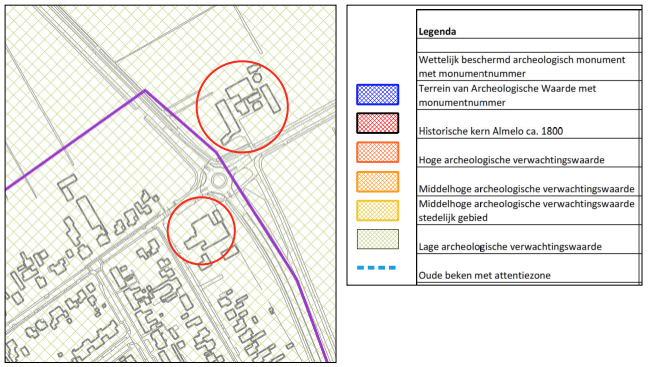Image resolution: width=648 pixels, height=367 pixels.
Task: Click the Historische kern Almelo ca. 1800 label
Action: (491, 131)
